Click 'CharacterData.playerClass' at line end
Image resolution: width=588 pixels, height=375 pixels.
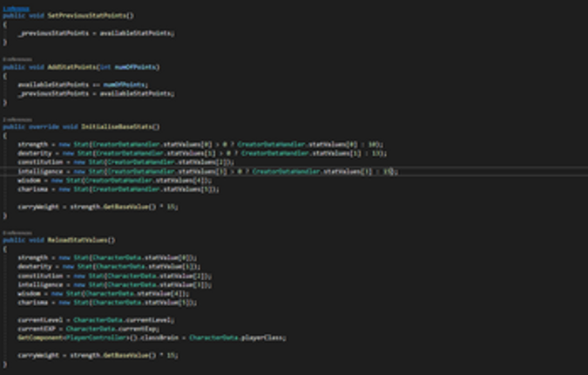click(x=236, y=337)
